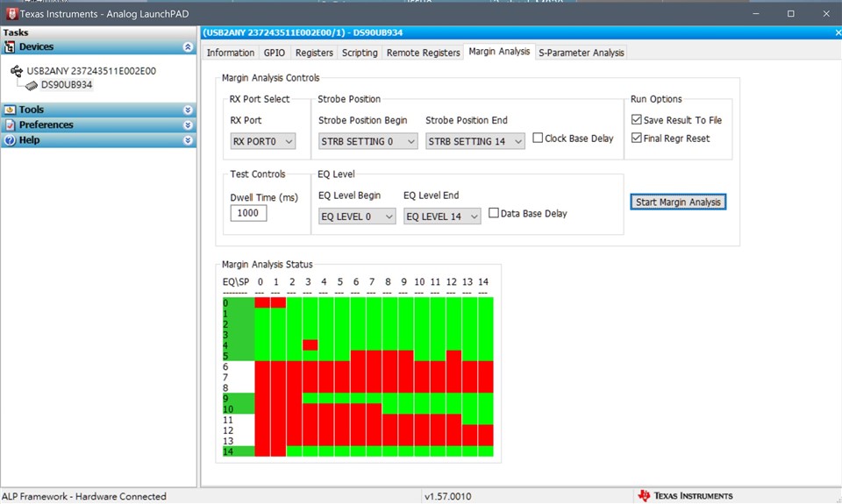Click the Preferences section header label
This screenshot has width=842, height=504.
click(46, 125)
